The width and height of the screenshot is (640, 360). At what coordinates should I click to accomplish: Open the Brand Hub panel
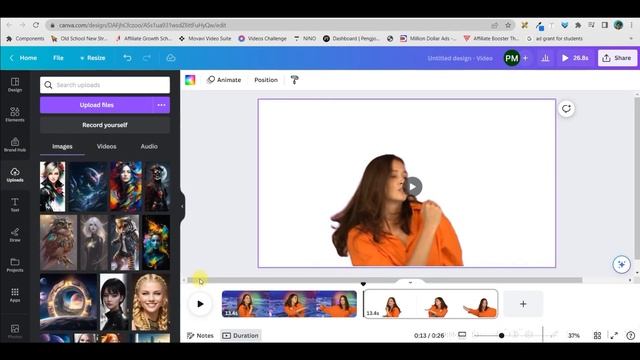(x=15, y=144)
